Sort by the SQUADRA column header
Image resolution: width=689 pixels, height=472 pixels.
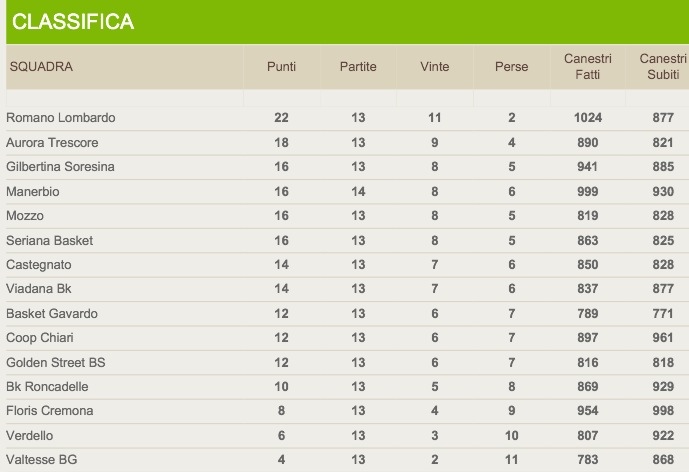coord(41,67)
